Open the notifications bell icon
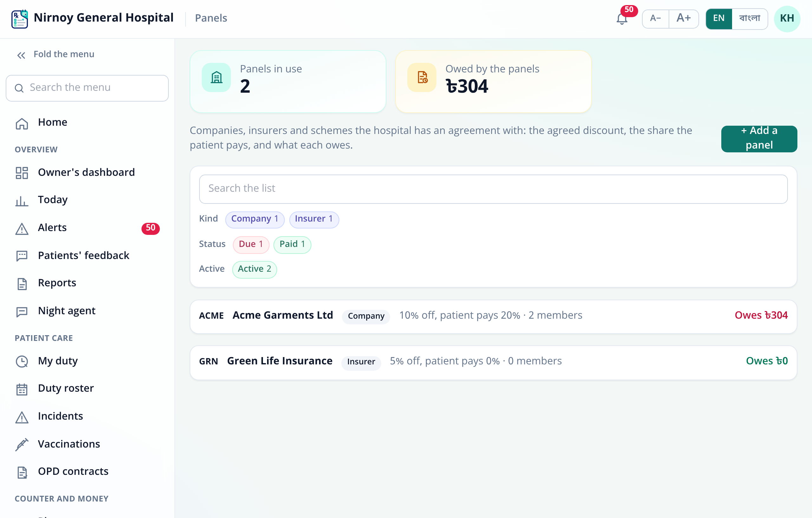Screen dimensions: 812x518 click(x=622, y=18)
